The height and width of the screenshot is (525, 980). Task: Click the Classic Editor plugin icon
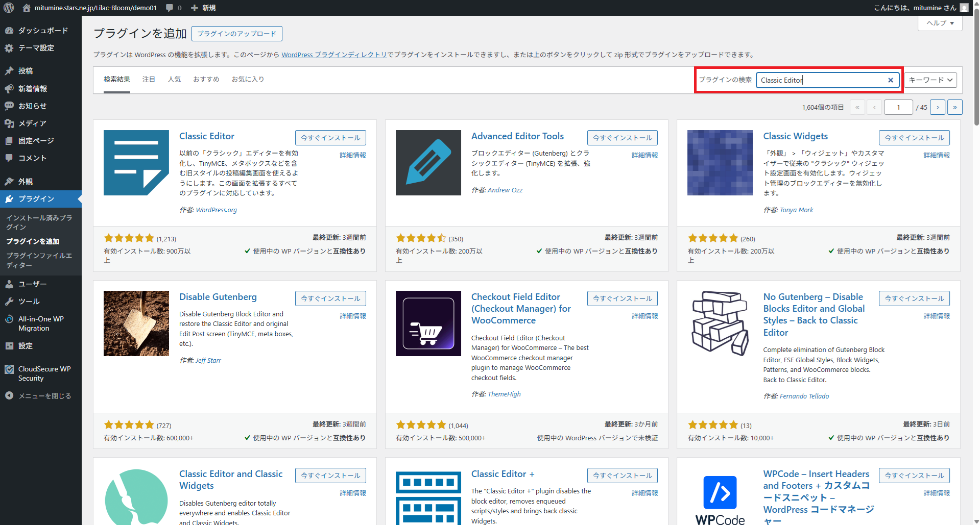pos(136,163)
